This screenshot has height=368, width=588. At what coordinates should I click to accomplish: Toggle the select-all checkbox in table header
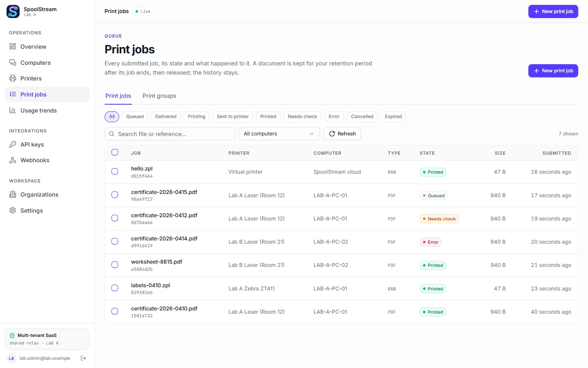(x=115, y=152)
